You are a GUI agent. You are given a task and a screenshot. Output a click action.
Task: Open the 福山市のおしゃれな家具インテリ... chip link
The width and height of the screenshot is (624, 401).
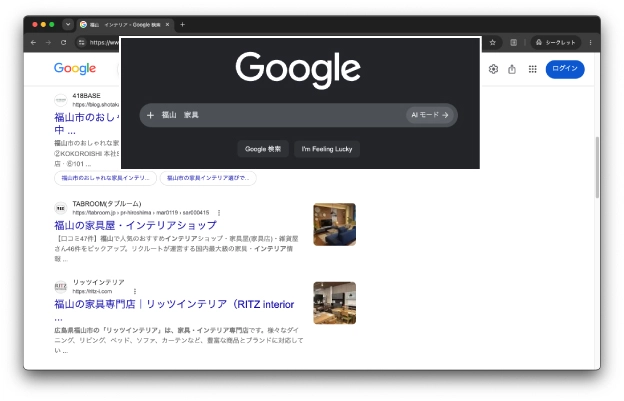[105, 178]
